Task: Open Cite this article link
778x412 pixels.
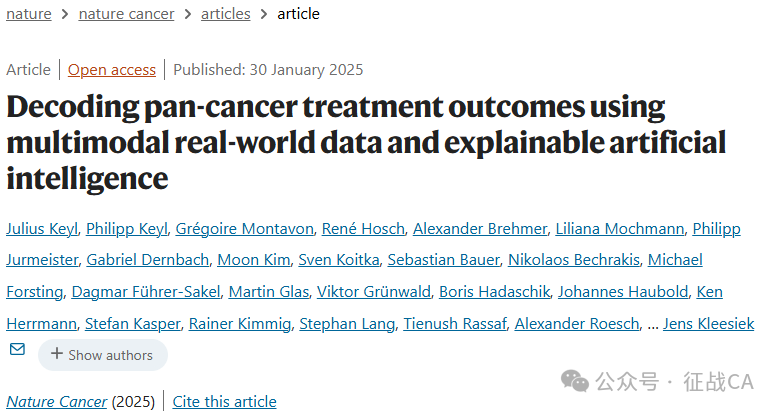Action: (x=224, y=402)
